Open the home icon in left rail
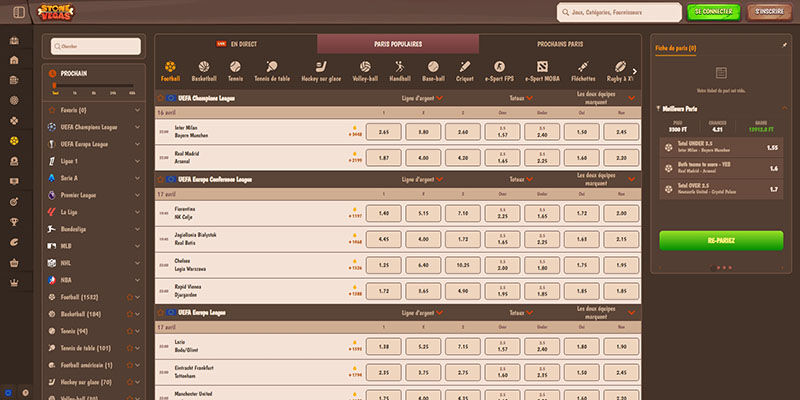This screenshot has height=400, width=800. tap(14, 60)
